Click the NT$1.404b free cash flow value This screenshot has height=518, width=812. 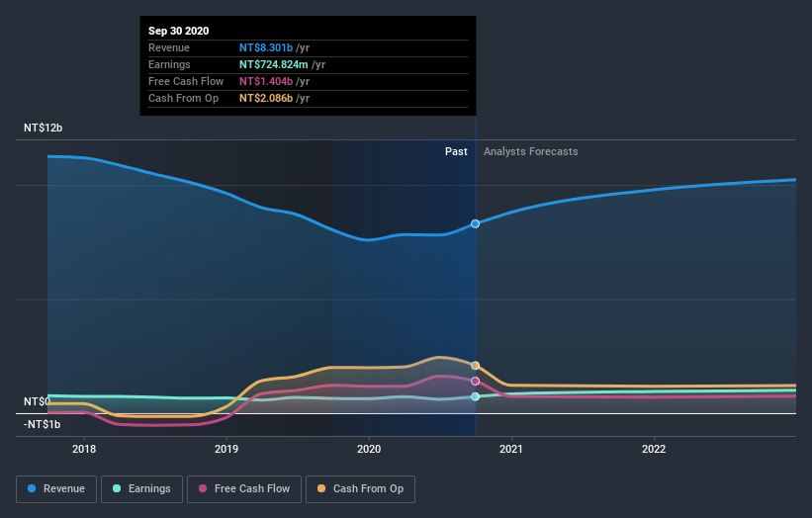click(x=266, y=81)
